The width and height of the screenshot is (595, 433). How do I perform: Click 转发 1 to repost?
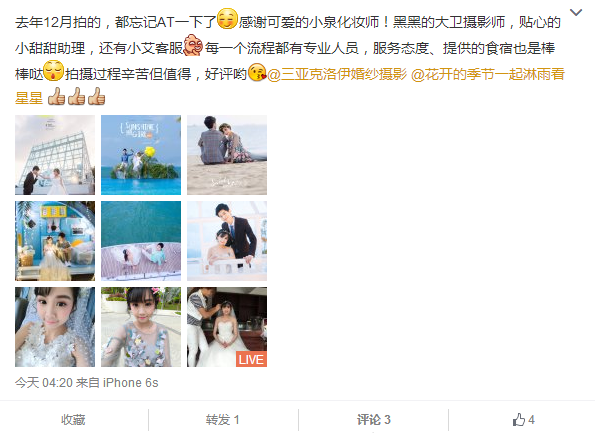click(x=222, y=420)
